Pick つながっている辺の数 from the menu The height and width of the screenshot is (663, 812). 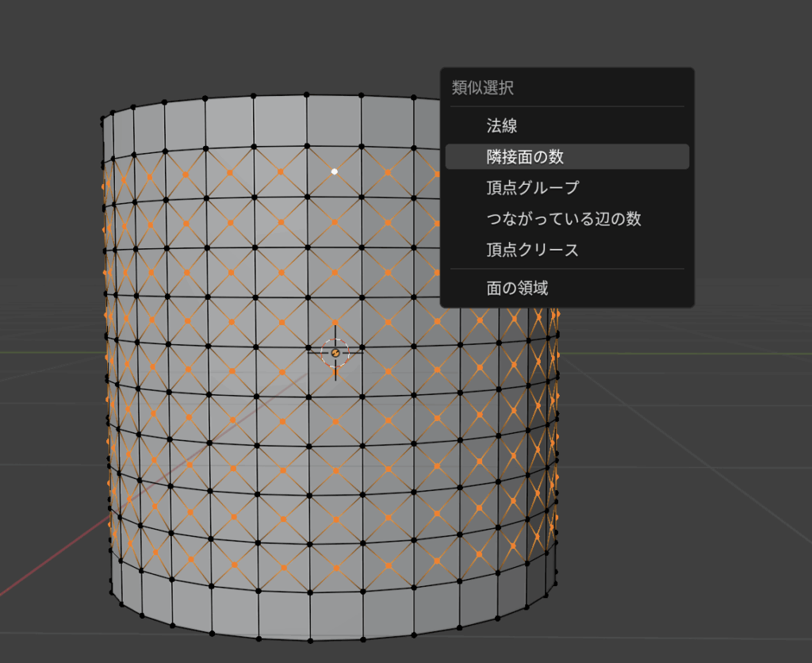[563, 219]
